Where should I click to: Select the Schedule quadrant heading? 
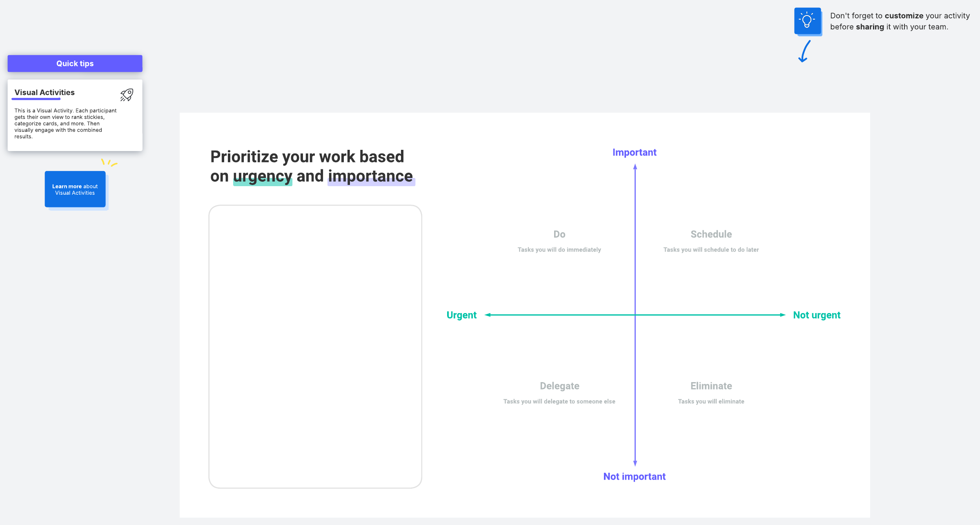click(x=711, y=234)
